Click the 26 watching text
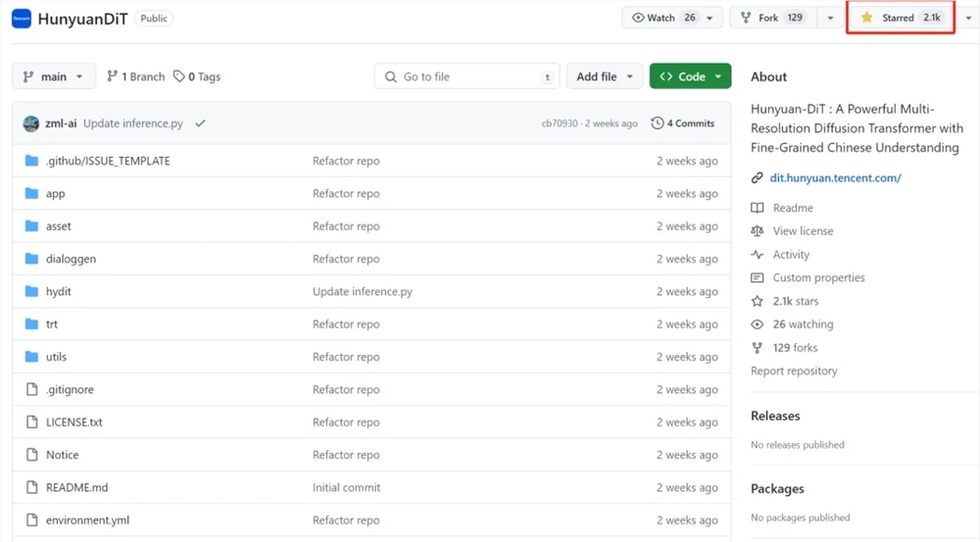Screen dimensions: 980x542 [804, 324]
